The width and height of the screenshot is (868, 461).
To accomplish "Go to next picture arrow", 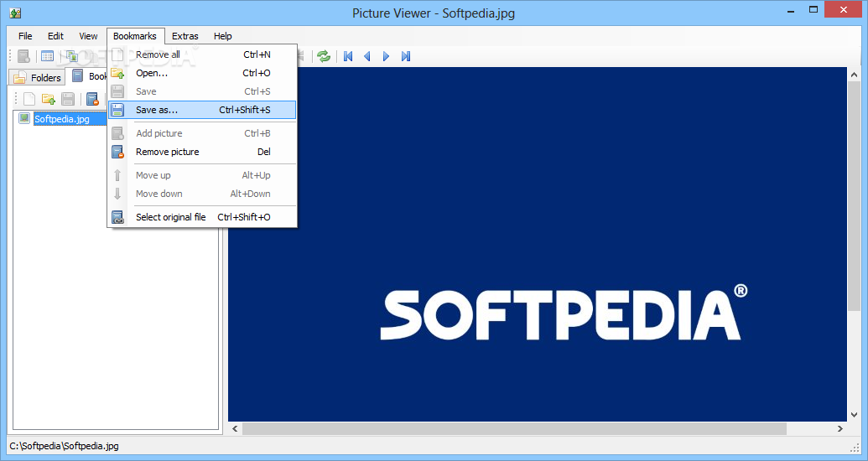I will tap(387, 56).
